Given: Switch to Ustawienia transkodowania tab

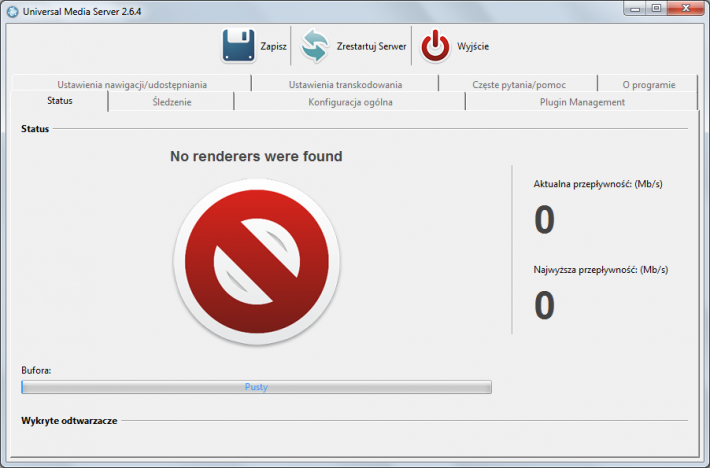Looking at the screenshot, I should (x=345, y=84).
